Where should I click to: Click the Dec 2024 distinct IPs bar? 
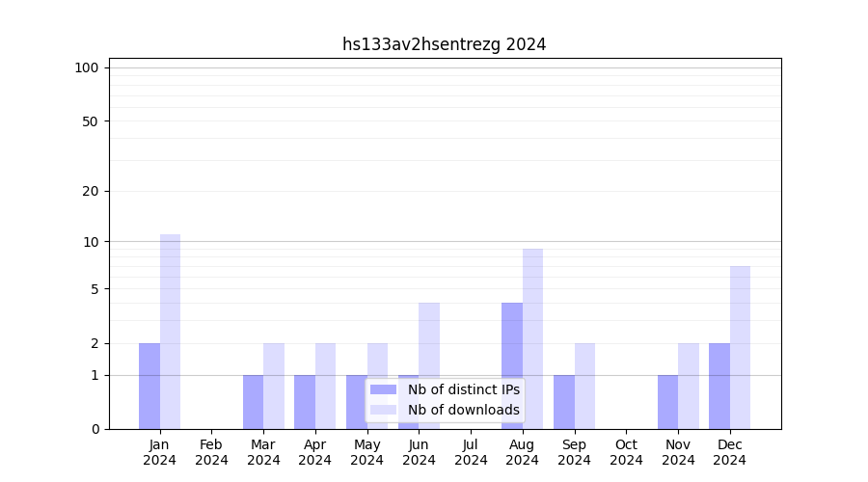tap(719, 386)
